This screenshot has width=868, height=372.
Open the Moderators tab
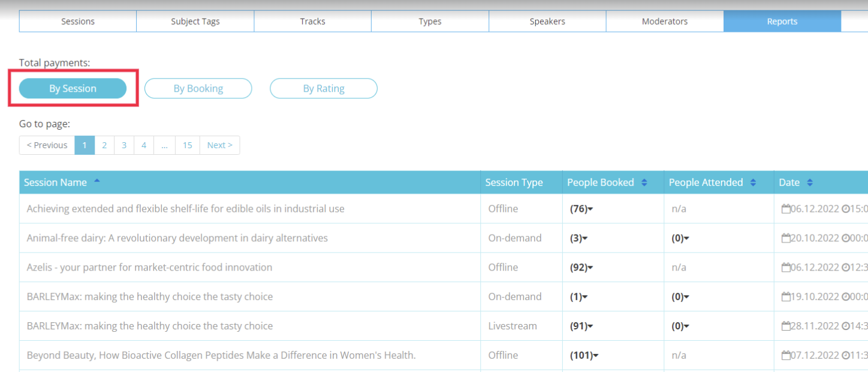point(665,21)
